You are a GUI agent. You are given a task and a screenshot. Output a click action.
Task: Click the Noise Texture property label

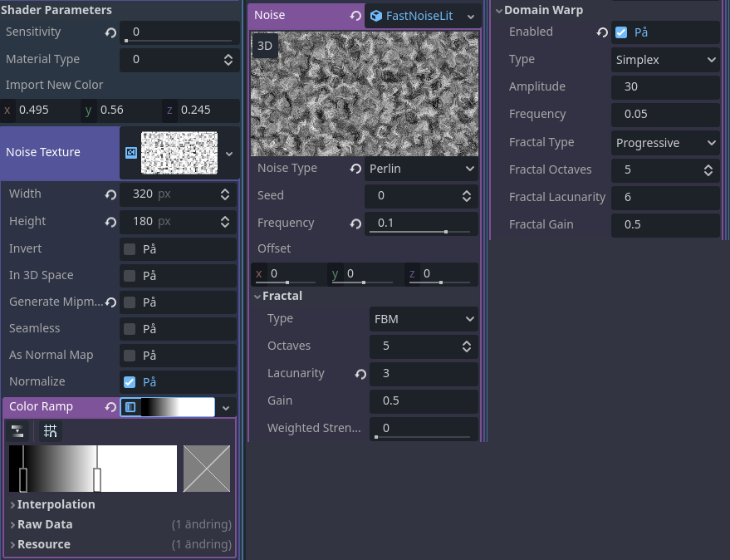(43, 152)
